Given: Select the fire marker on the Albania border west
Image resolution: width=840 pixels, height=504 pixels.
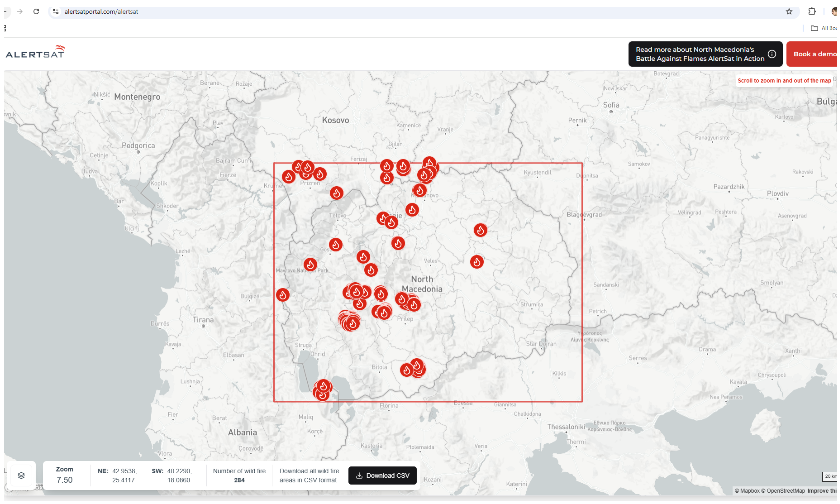Looking at the screenshot, I should pos(283,295).
